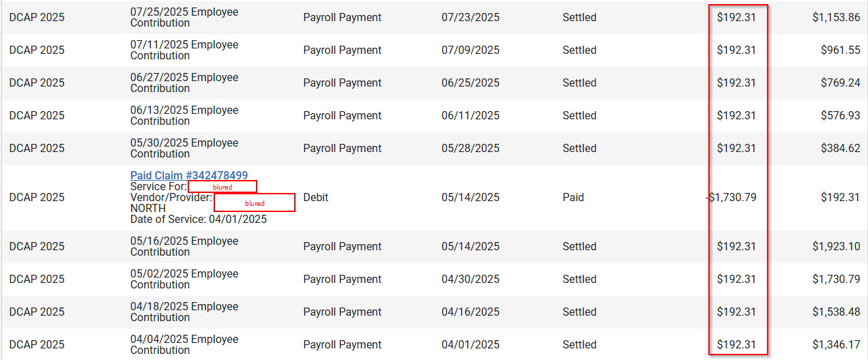The height and width of the screenshot is (360, 868).
Task: Click the Paid status cell
Action: point(573,198)
